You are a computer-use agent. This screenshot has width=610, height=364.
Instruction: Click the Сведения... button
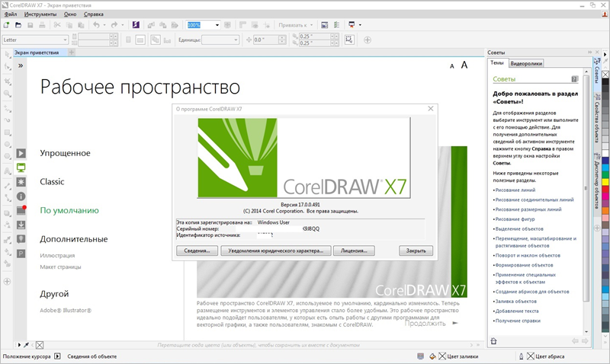tap(197, 251)
